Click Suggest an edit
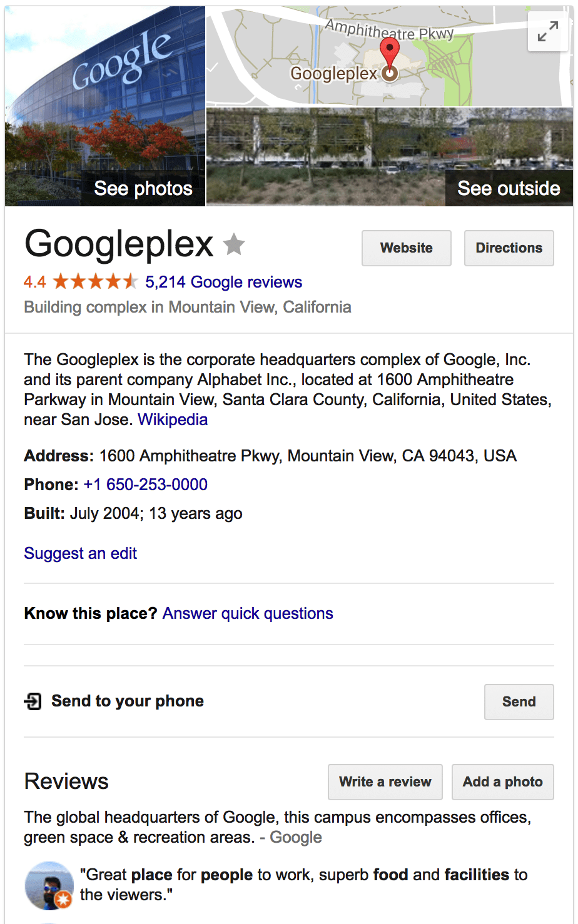This screenshot has height=924, width=578. (81, 553)
